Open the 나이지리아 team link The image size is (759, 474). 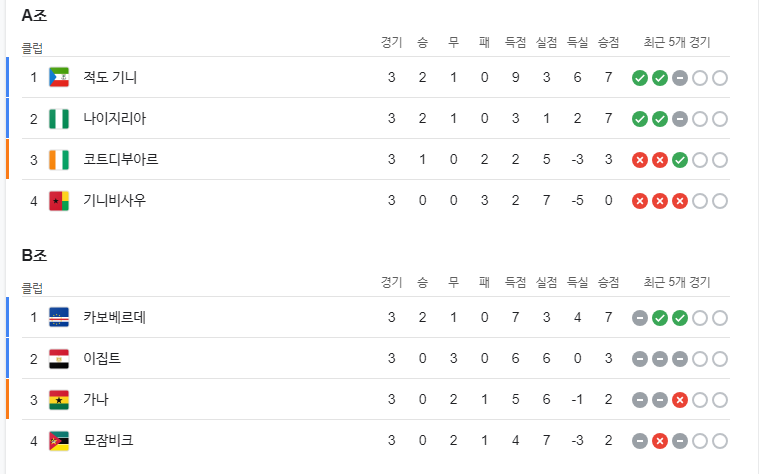coord(115,119)
